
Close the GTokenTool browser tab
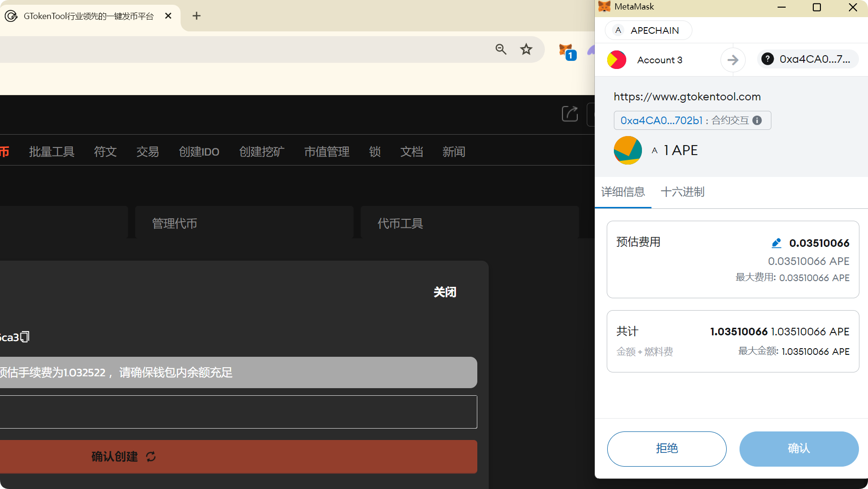[168, 16]
